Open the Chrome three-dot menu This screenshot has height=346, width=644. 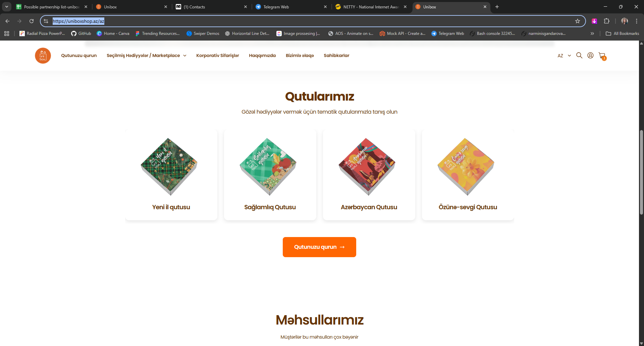tap(637, 21)
